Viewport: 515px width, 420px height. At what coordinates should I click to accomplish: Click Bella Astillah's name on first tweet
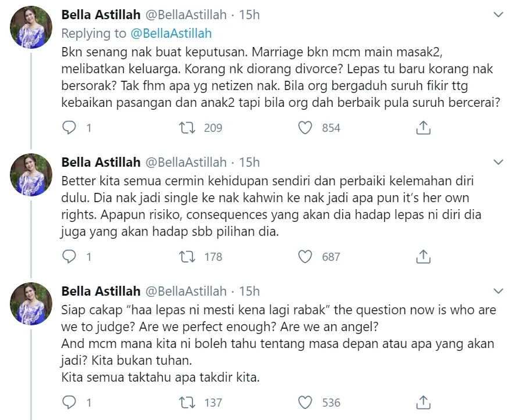[101, 15]
